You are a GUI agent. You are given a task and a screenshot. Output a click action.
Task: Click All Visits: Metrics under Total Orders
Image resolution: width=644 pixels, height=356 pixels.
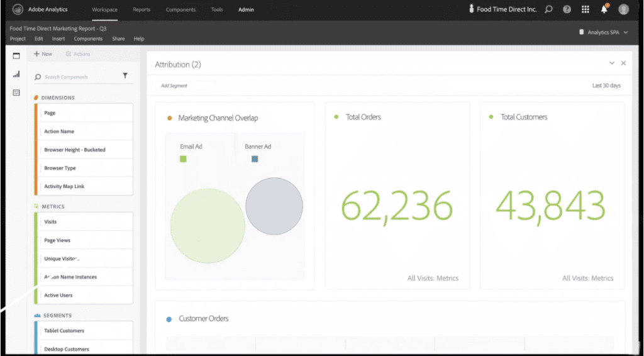(x=433, y=278)
